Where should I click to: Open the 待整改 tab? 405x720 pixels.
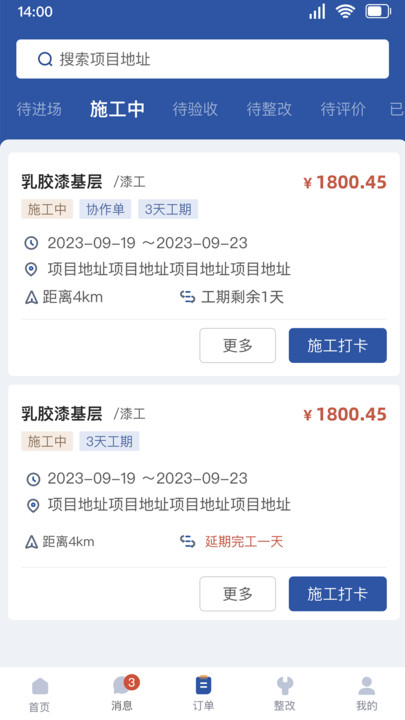[269, 109]
